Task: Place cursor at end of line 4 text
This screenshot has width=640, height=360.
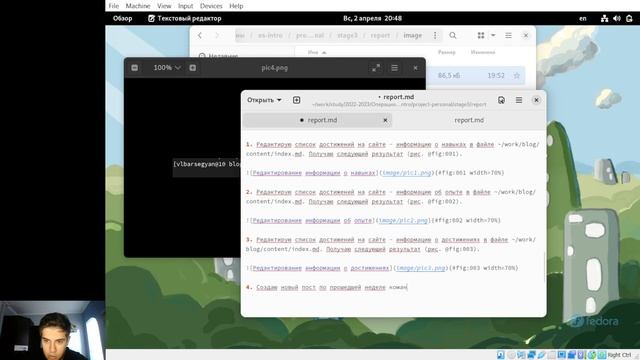Action: pyautogui.click(x=407, y=287)
